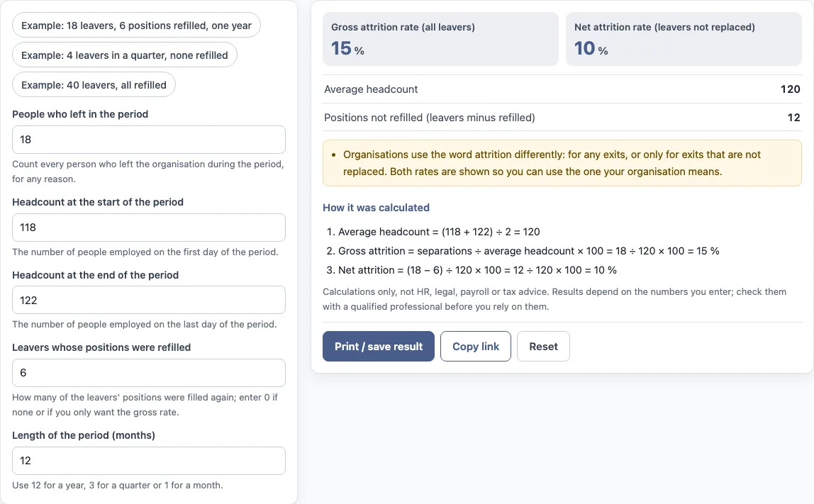Click the Average headcount value 120

tap(790, 89)
